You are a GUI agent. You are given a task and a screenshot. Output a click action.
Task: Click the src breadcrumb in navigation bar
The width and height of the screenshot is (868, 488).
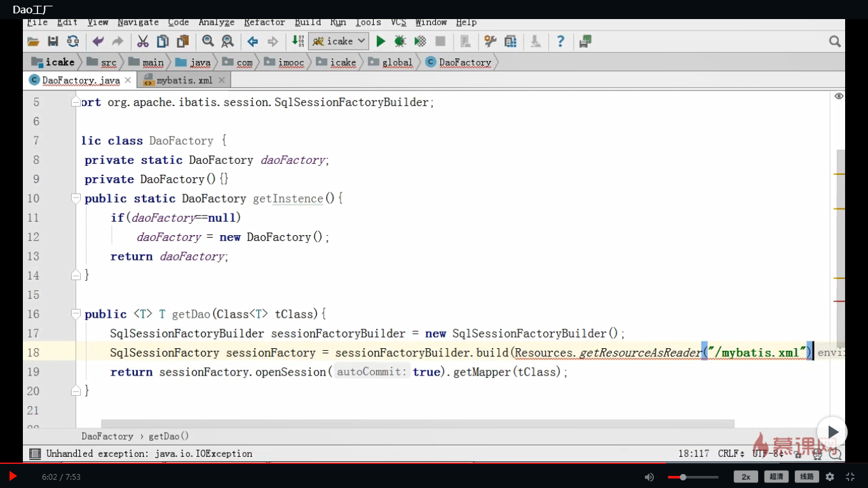pos(102,62)
